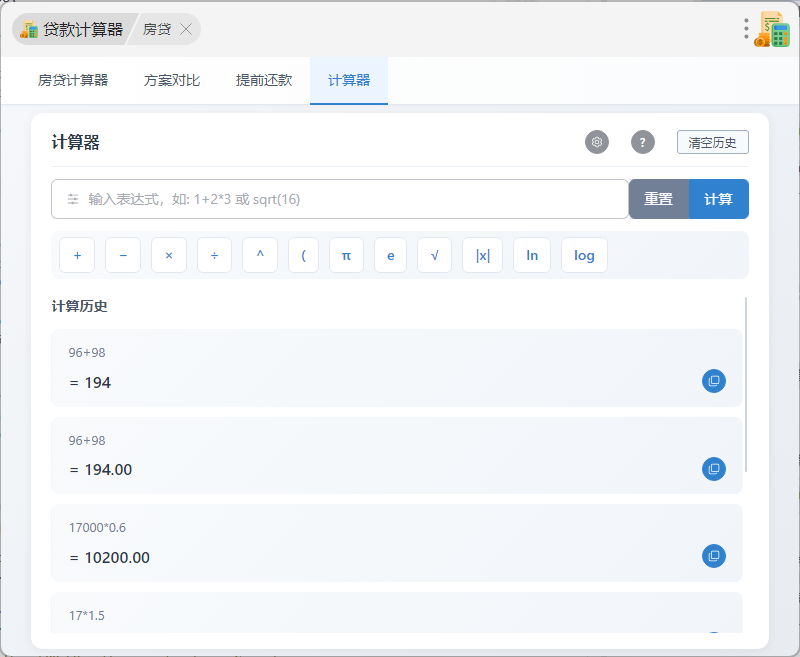Switch to the 房贷计算器 tab

point(73,81)
